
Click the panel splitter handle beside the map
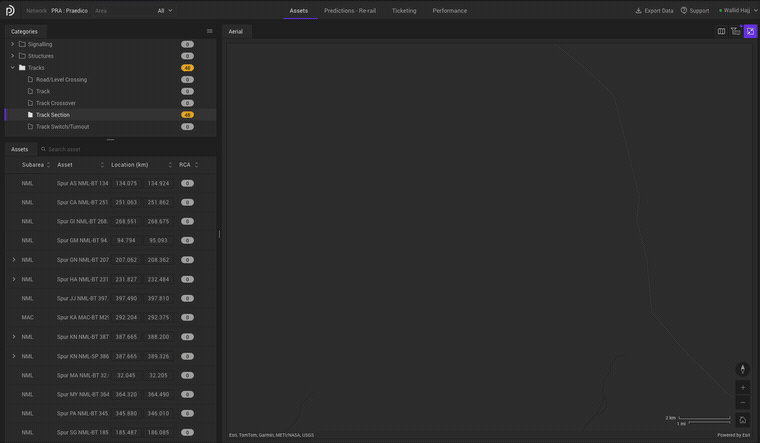click(219, 234)
